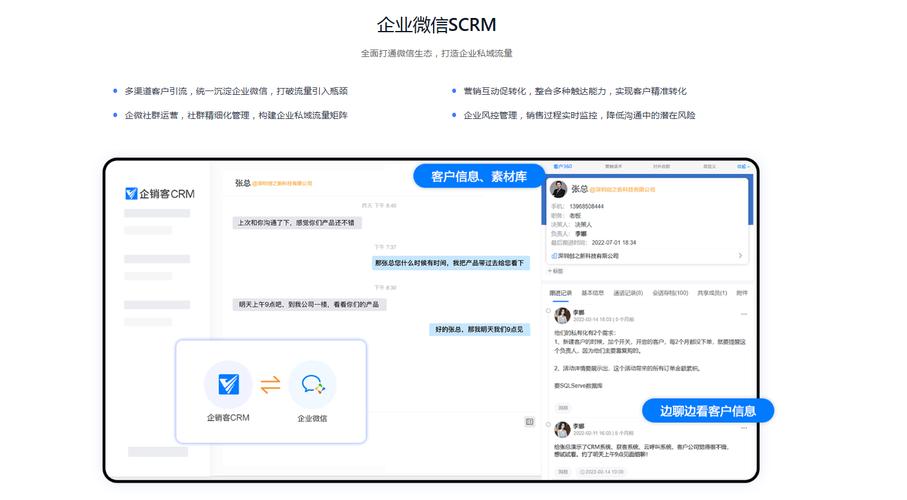Click the 边聊边看客户信息 blue label
Viewport: 907px width, 500px height.
(708, 411)
